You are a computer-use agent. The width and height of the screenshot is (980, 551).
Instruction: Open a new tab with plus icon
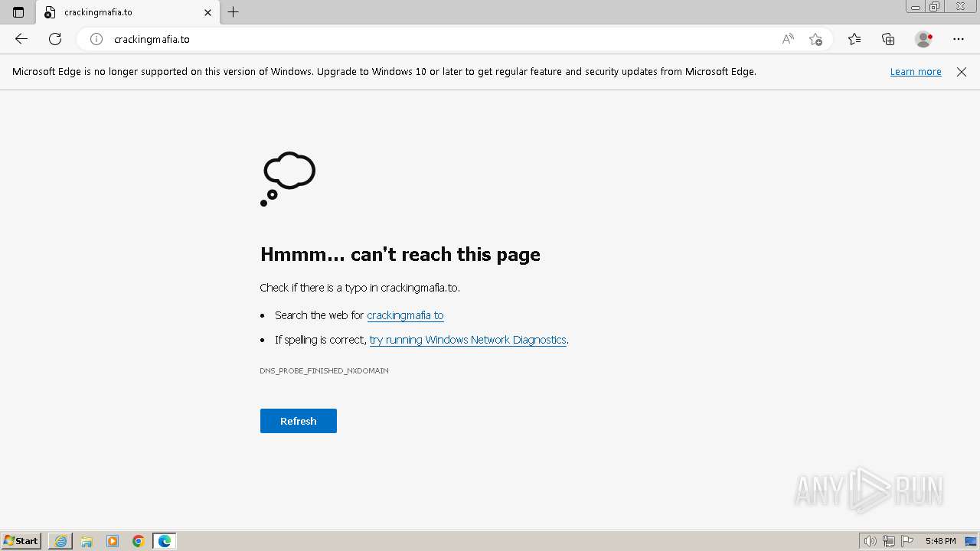(x=234, y=12)
